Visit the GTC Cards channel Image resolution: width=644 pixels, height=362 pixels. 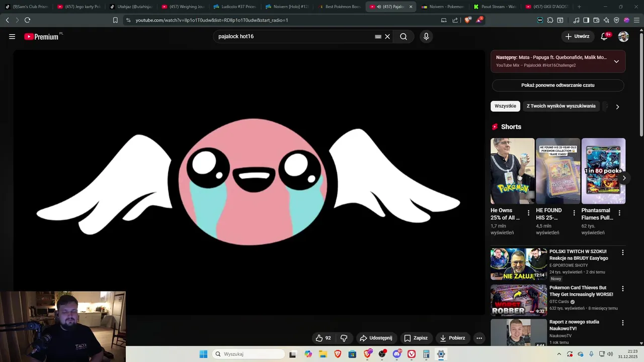tap(559, 302)
